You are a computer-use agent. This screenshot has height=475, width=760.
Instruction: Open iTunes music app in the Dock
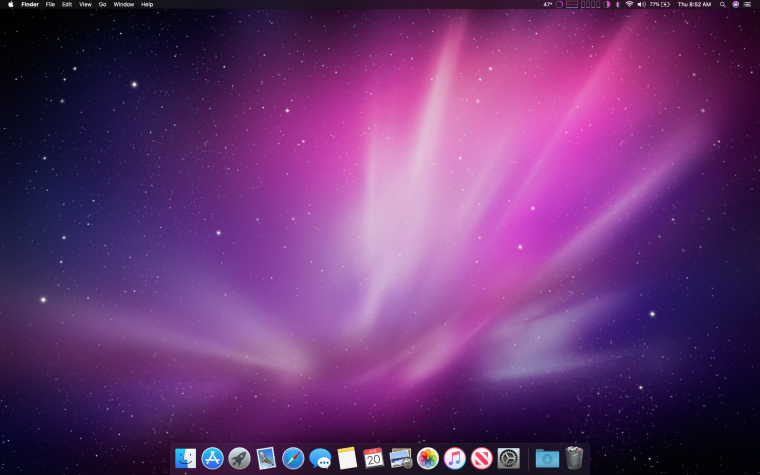455,458
